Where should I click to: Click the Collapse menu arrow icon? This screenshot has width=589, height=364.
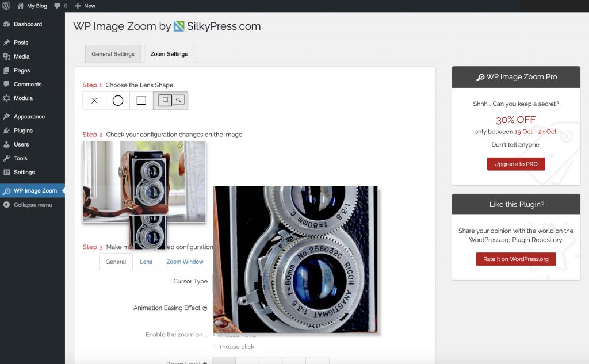coord(6,205)
